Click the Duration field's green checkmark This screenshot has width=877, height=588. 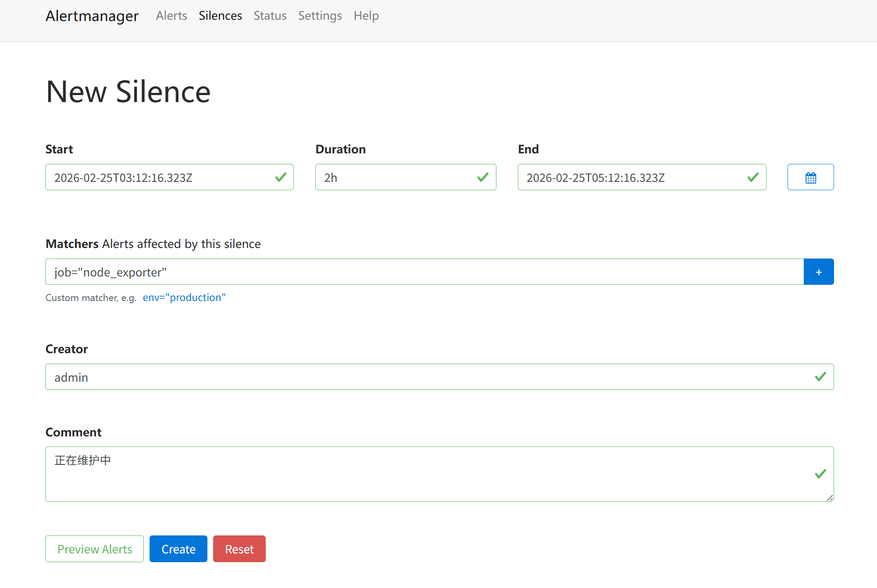pos(483,177)
